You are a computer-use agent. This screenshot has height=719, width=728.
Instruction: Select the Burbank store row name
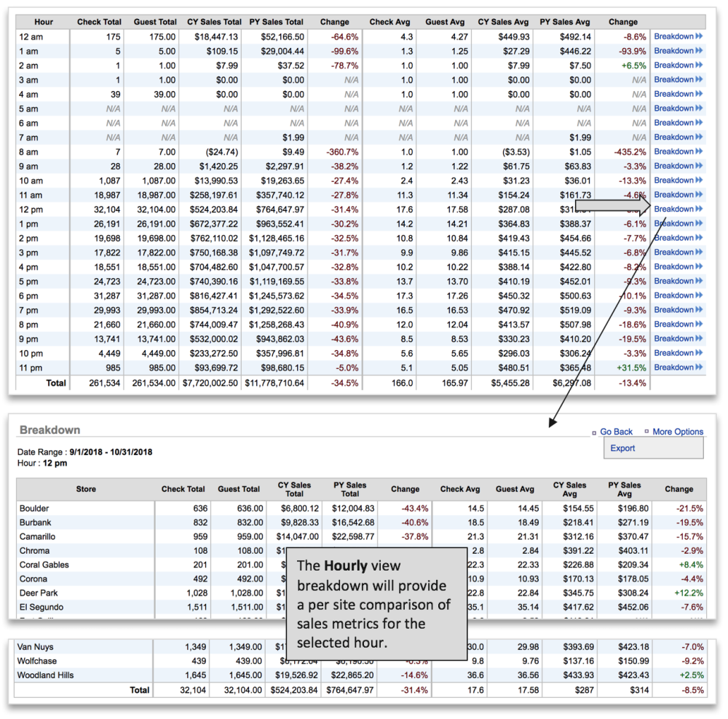point(35,523)
